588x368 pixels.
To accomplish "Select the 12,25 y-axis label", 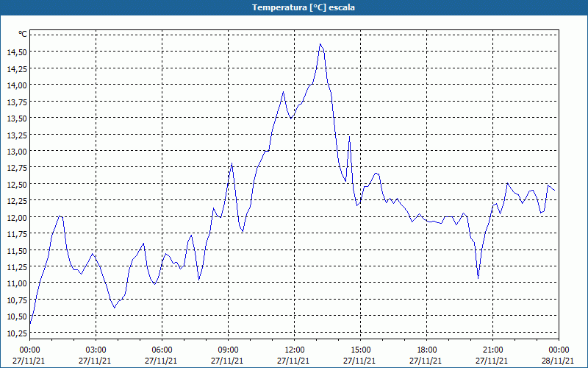I will [17, 200].
